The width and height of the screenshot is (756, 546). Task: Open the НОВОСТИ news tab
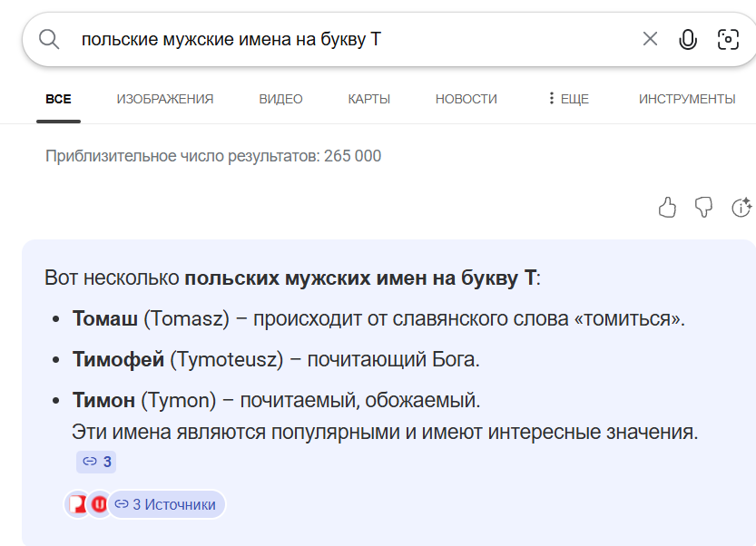coord(466,99)
